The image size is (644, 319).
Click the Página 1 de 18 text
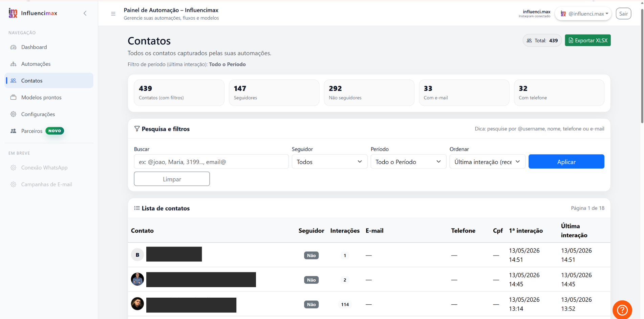587,208
